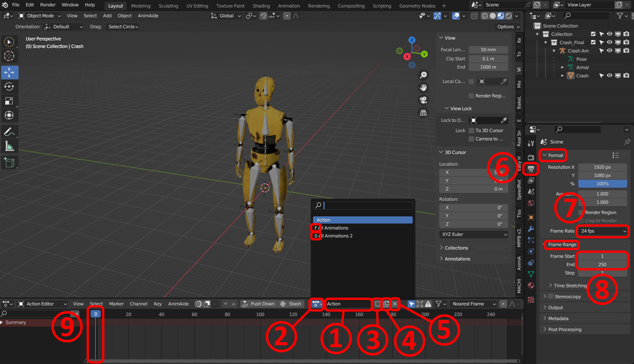This screenshot has height=364, width=634.
Task: Activate the Move tool
Action: click(x=9, y=72)
